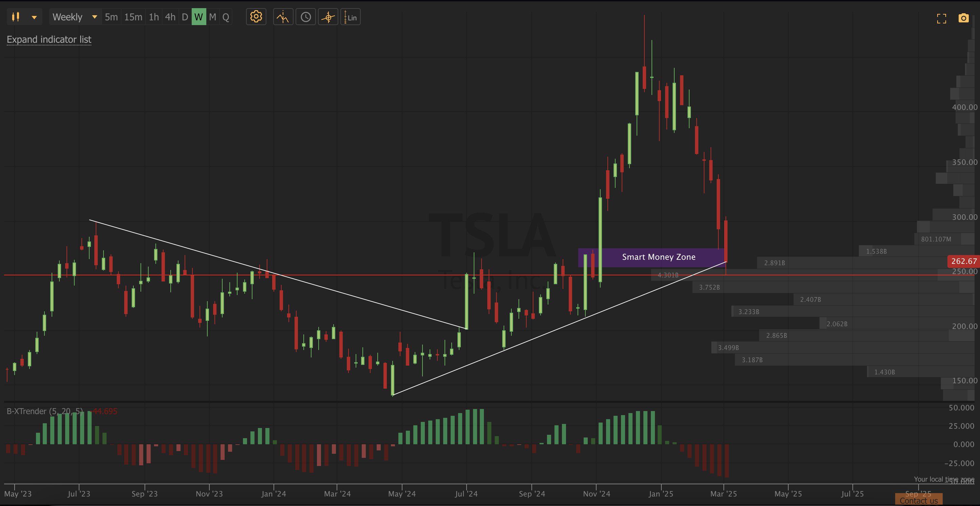Click the Jul '25 date axis label
This screenshot has width=980, height=506.
852,494
